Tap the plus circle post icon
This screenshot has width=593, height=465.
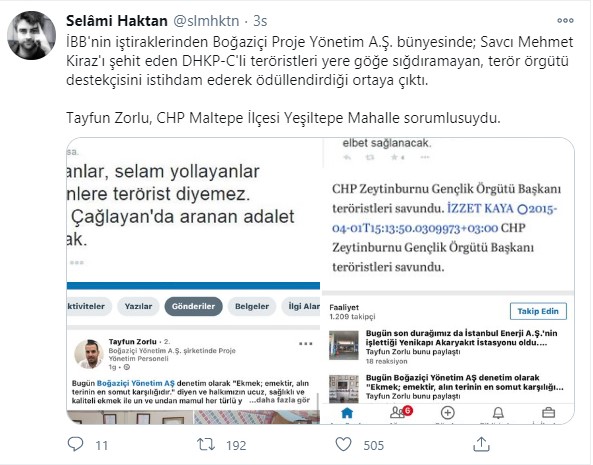[448, 412]
